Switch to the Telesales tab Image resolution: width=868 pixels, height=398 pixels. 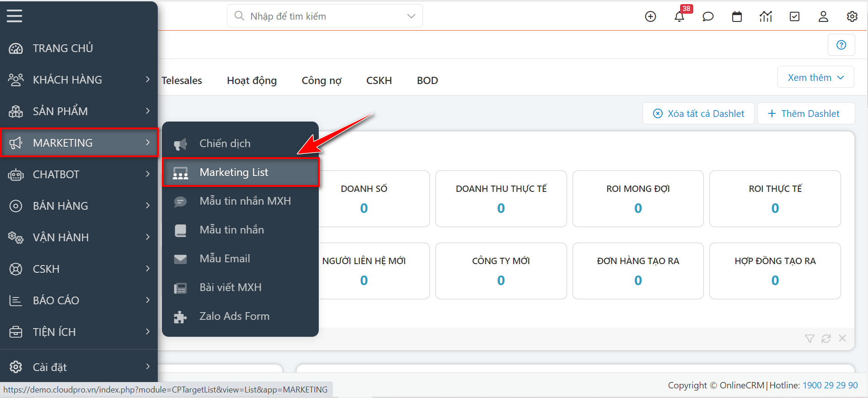point(182,80)
